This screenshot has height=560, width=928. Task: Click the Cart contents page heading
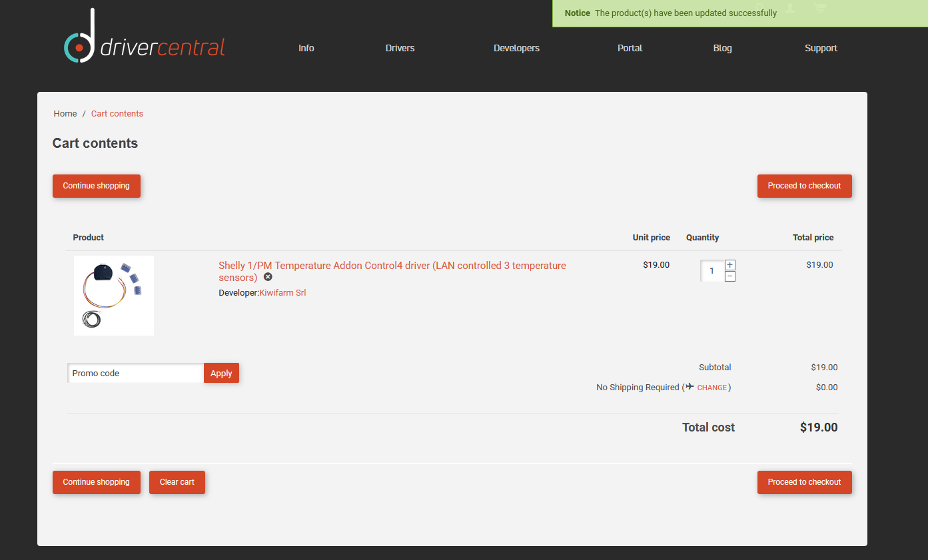[x=95, y=143]
